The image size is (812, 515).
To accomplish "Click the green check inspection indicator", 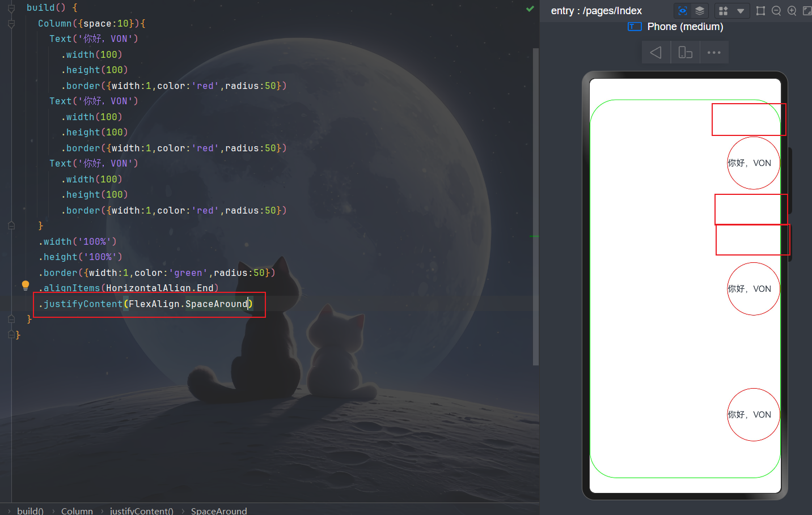I will [530, 8].
